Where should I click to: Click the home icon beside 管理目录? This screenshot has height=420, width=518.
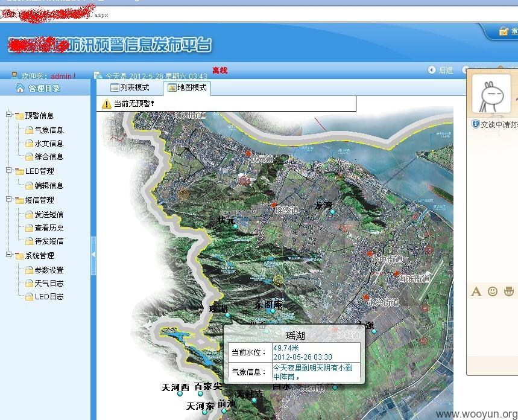click(20, 87)
